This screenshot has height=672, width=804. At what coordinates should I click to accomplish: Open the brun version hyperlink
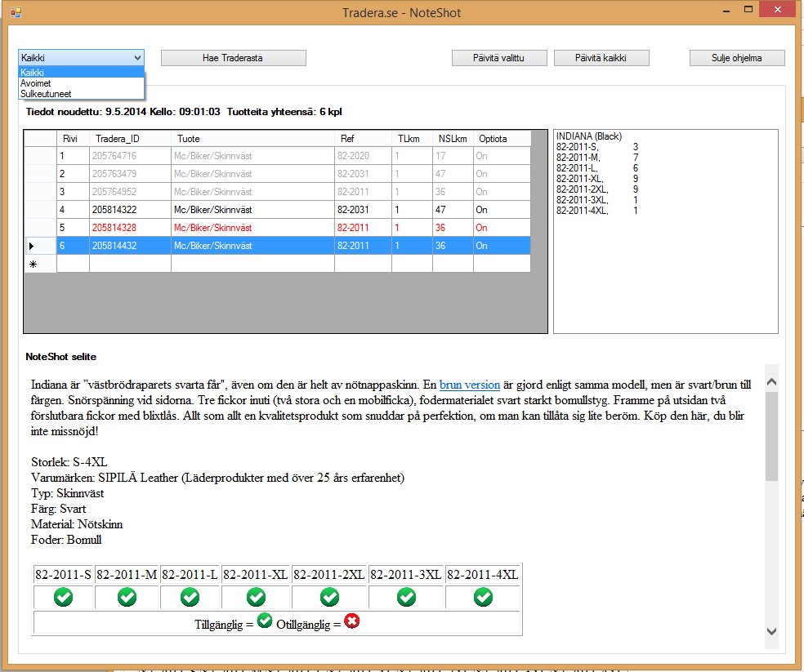click(x=470, y=385)
